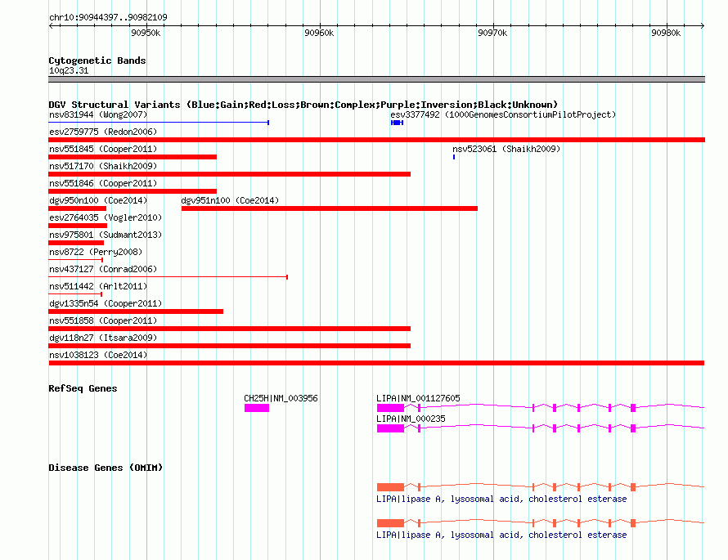The height and width of the screenshot is (560, 728).
Task: Open variant nsv551858 (Cooper2011) label
Action: coord(103,320)
